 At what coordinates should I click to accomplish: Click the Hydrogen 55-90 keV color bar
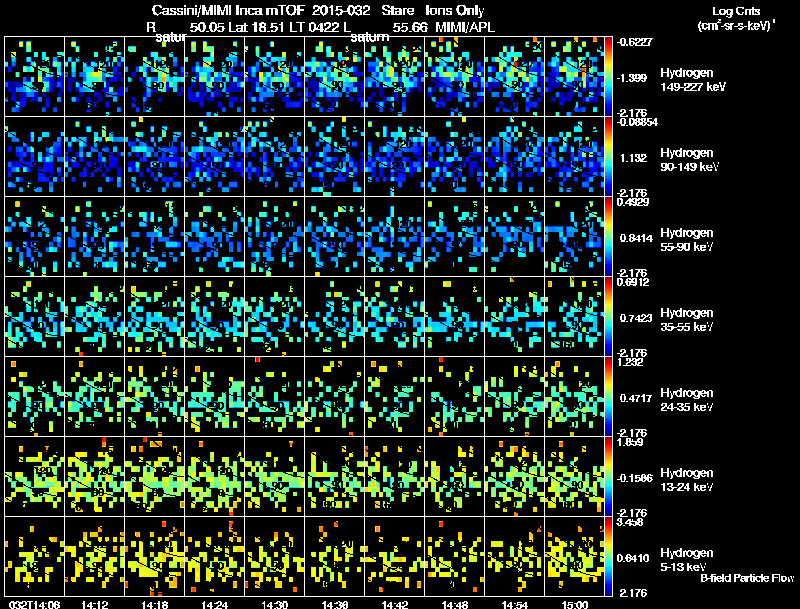[x=608, y=237]
